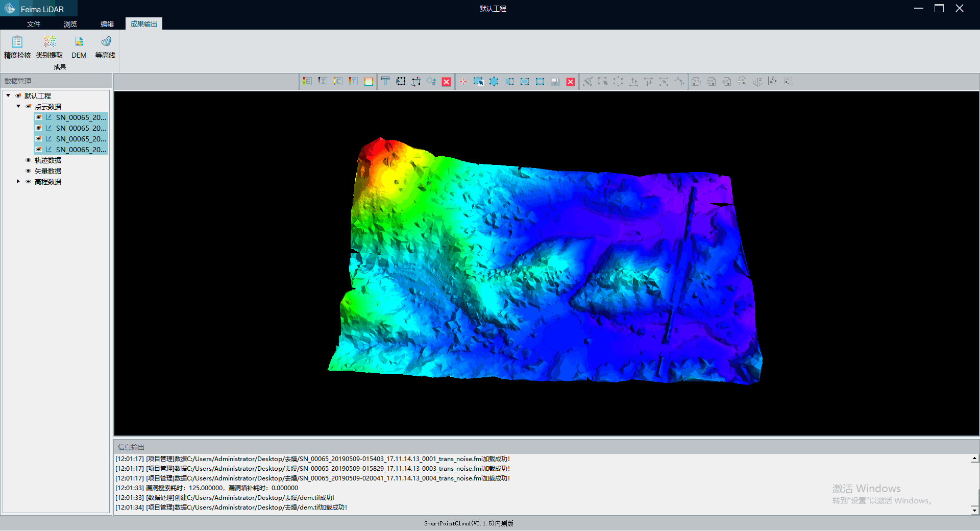Choose the rectangle select with cursor tool
Image resolution: width=980 pixels, height=531 pixels.
[x=478, y=81]
